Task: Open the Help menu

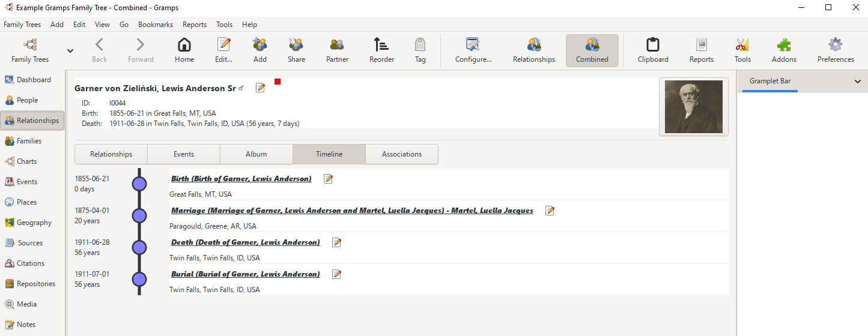Action: pos(249,25)
